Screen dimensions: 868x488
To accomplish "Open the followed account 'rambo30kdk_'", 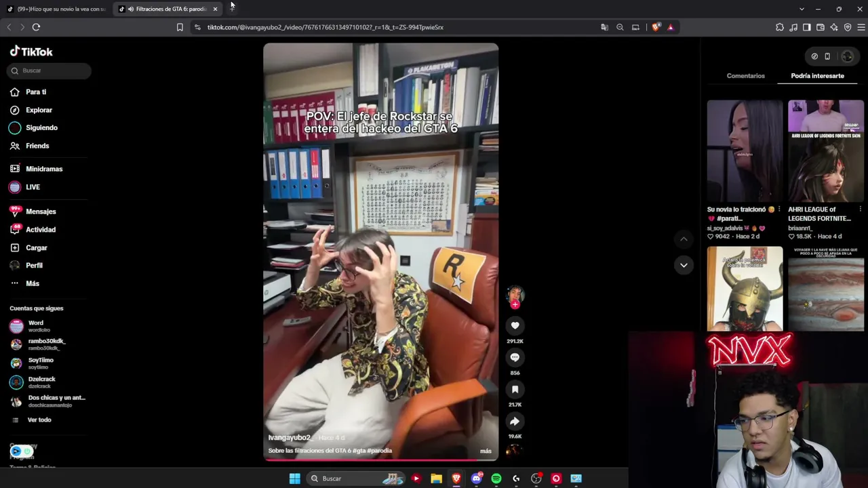I will (x=47, y=344).
